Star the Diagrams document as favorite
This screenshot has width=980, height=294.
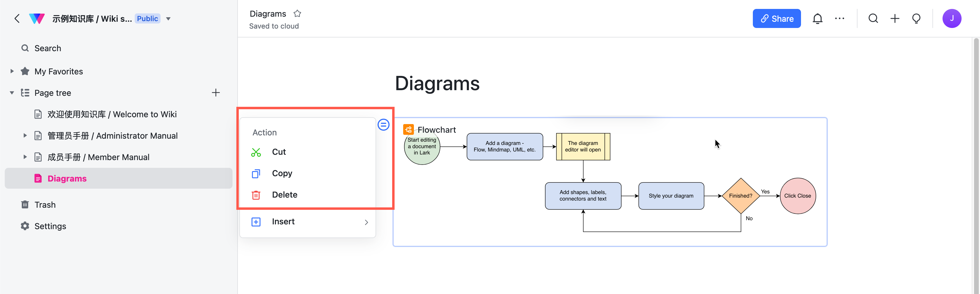[297, 13]
